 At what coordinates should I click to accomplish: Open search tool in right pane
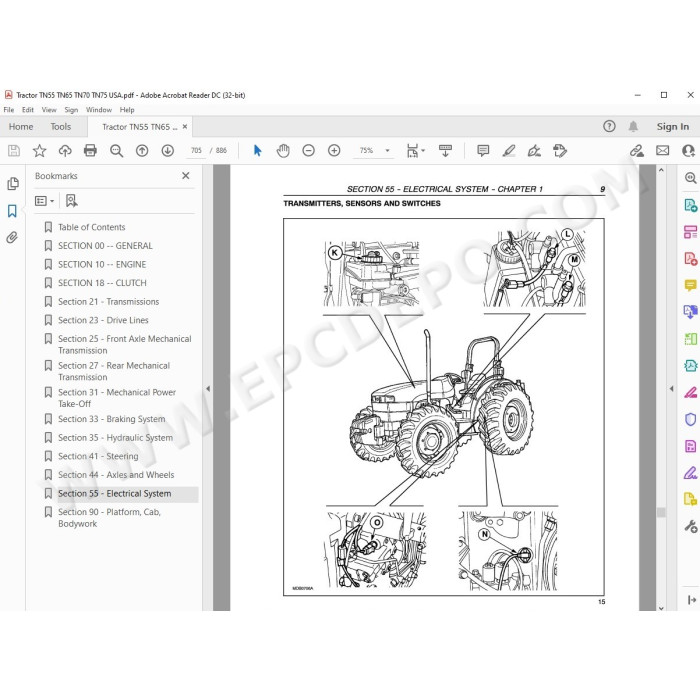(690, 178)
